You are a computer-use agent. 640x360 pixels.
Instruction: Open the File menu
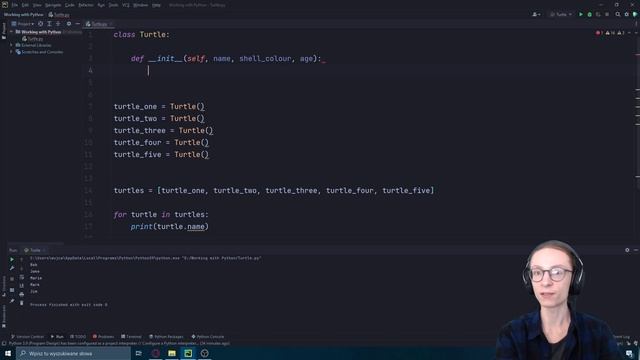point(15,5)
